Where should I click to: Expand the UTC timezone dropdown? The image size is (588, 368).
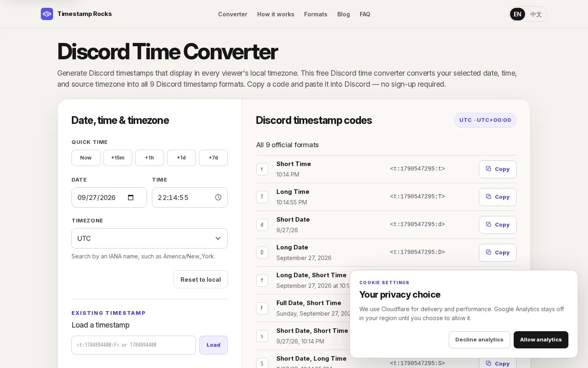[x=149, y=238]
